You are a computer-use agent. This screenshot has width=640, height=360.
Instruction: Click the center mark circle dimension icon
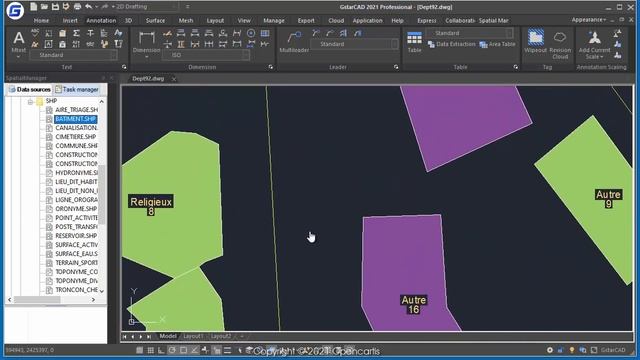[251, 33]
